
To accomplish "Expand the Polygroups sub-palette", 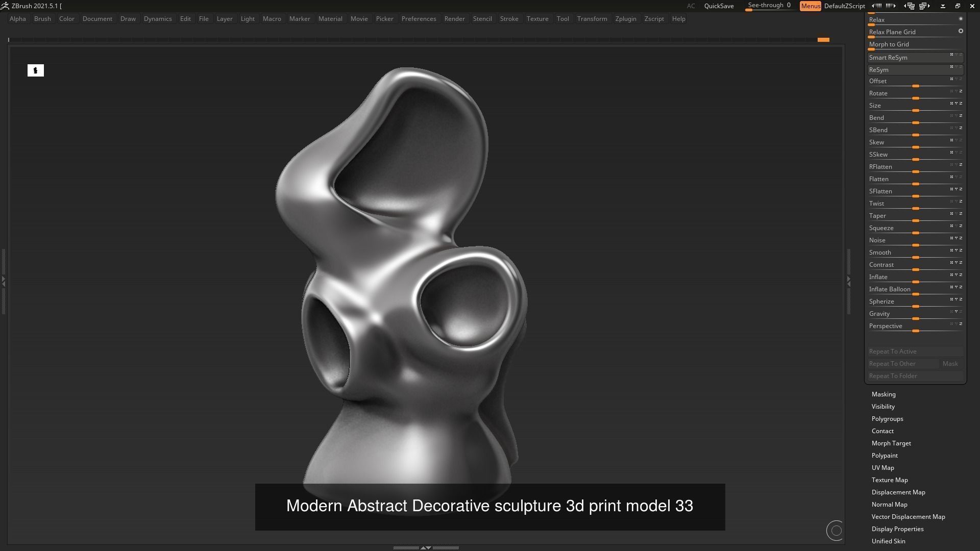I will pyautogui.click(x=887, y=419).
